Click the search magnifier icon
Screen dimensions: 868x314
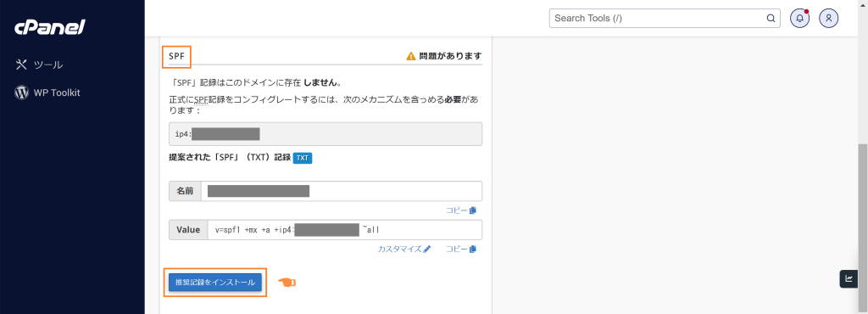tap(771, 19)
